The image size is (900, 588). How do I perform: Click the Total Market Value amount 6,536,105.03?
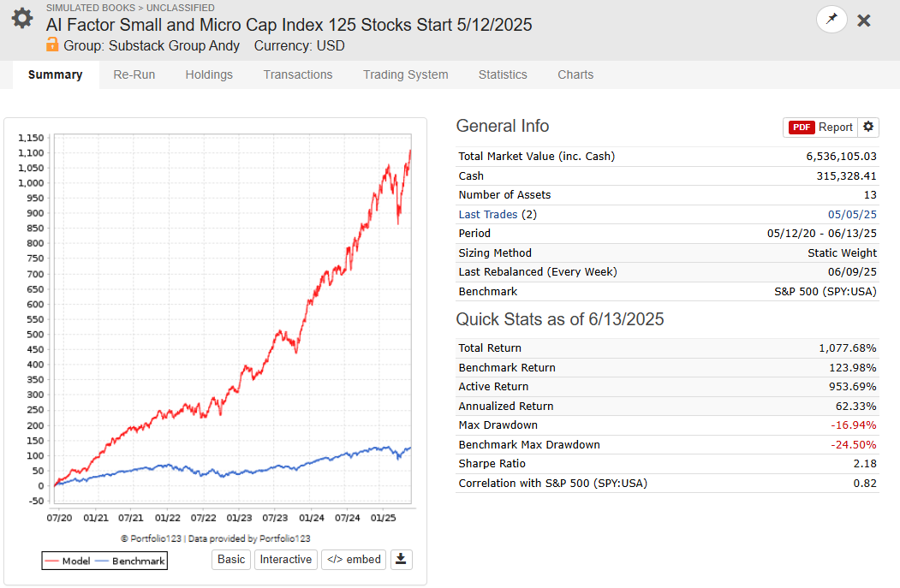pyautogui.click(x=841, y=156)
